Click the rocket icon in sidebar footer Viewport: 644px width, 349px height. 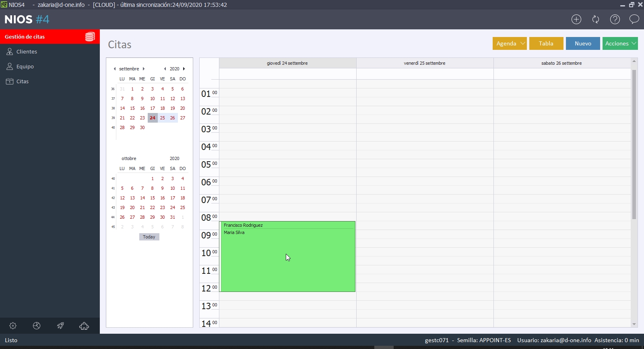coord(60,326)
